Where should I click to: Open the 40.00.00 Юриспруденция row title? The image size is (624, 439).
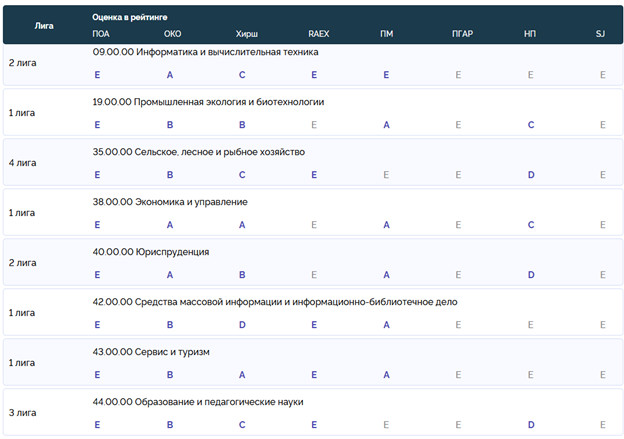tap(150, 252)
